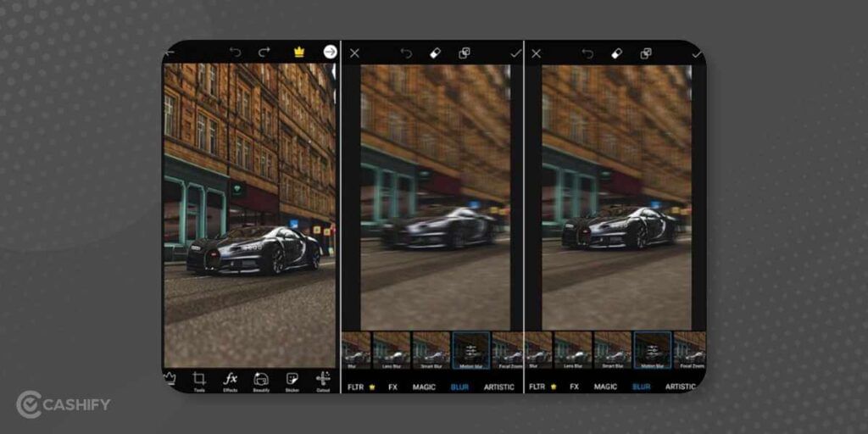The width and height of the screenshot is (868, 434).
Task: Tap the layers blend icon in the rightmost screen
Action: (x=645, y=53)
